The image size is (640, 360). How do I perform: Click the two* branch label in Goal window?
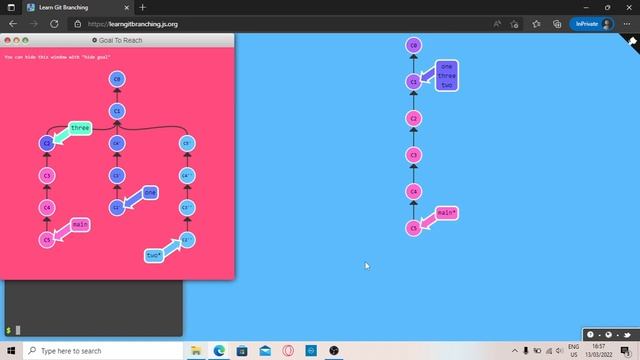154,256
